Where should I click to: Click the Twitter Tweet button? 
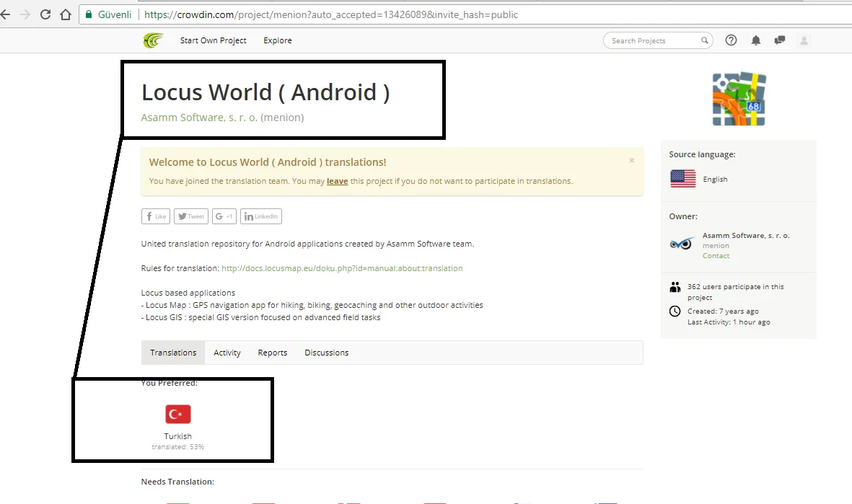coord(191,216)
